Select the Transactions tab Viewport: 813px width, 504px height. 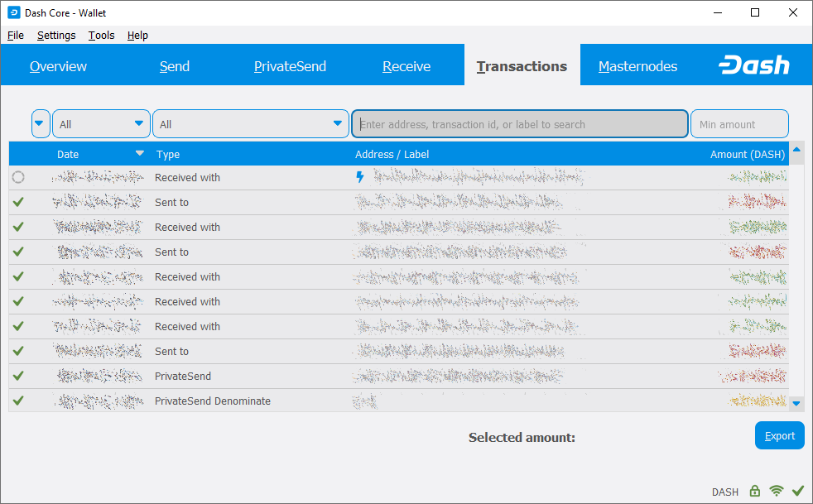coord(522,66)
